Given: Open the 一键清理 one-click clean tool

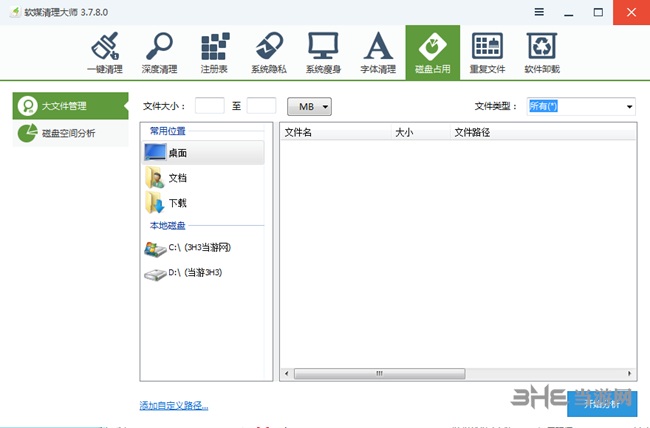Looking at the screenshot, I should click(x=105, y=53).
